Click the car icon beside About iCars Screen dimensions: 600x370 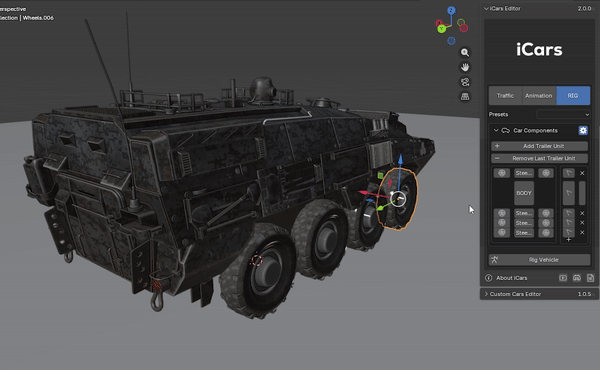577,278
